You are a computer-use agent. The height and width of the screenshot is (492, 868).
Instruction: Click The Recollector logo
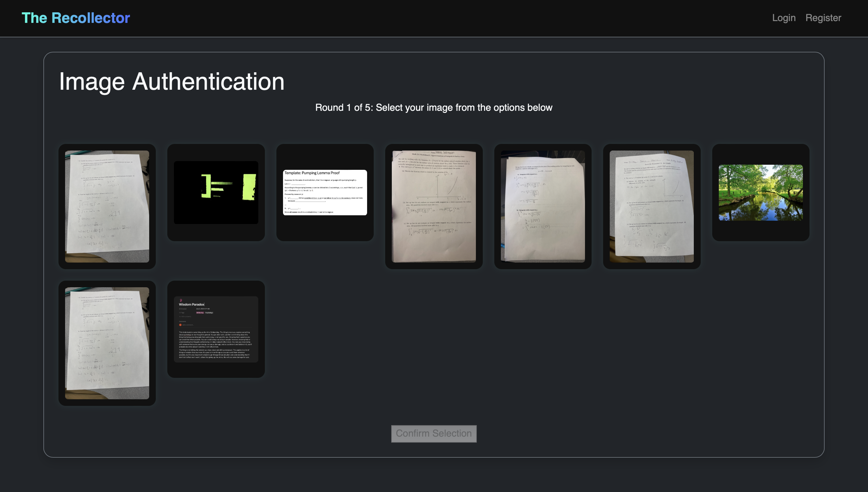(76, 18)
